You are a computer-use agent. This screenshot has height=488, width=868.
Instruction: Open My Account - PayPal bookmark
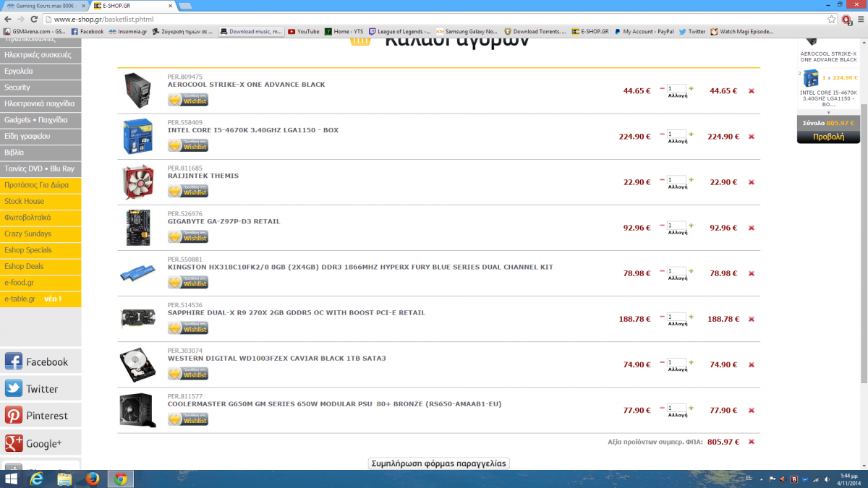click(x=643, y=31)
